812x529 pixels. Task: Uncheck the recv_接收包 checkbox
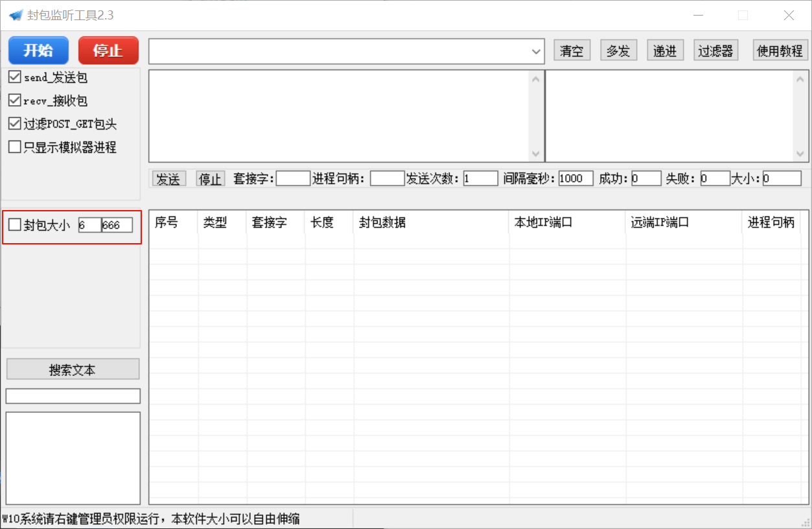click(14, 100)
